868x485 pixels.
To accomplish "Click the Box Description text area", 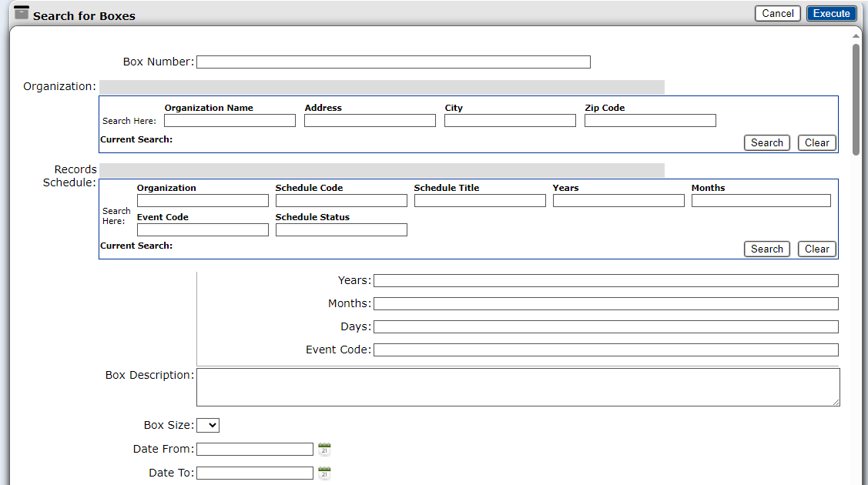I will [518, 386].
